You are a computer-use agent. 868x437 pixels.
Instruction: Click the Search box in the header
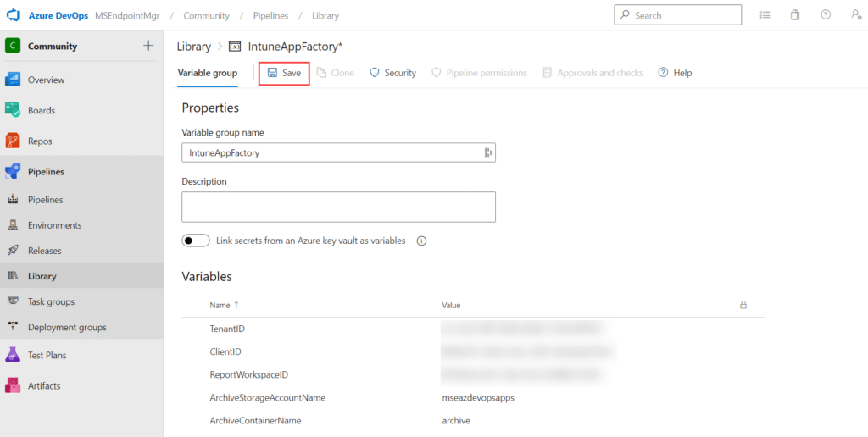coord(677,15)
